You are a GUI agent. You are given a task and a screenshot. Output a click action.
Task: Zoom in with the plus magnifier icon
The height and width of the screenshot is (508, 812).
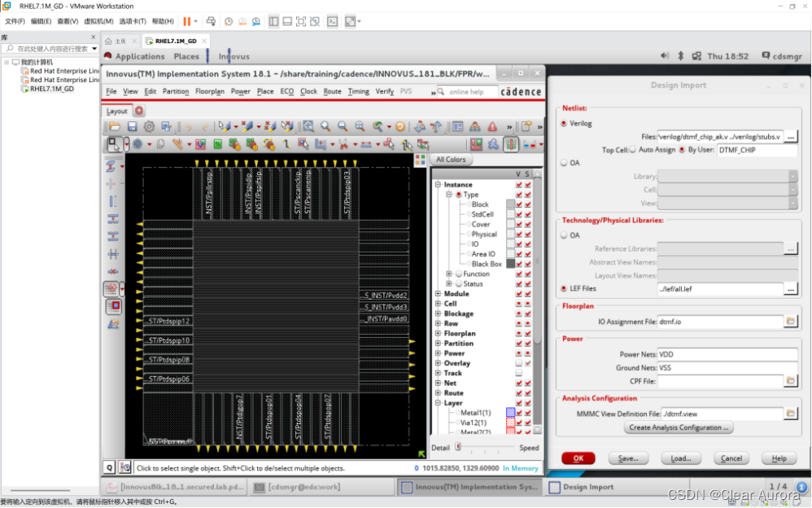click(325, 126)
